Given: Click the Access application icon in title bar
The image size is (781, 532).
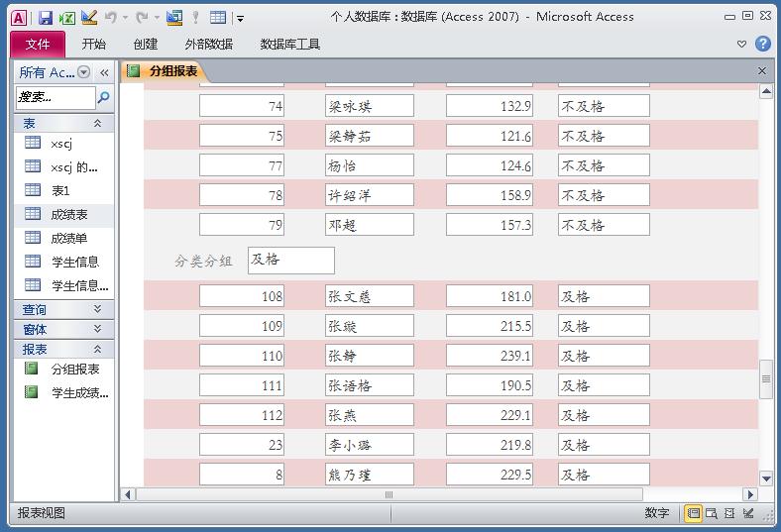Looking at the screenshot, I should 19,18.
